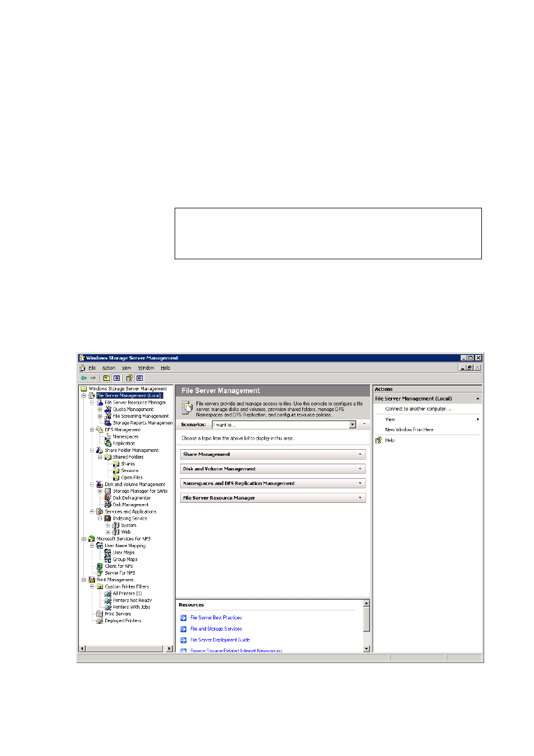Click the Namespaces node icon
The width and height of the screenshot is (534, 756).
108,436
